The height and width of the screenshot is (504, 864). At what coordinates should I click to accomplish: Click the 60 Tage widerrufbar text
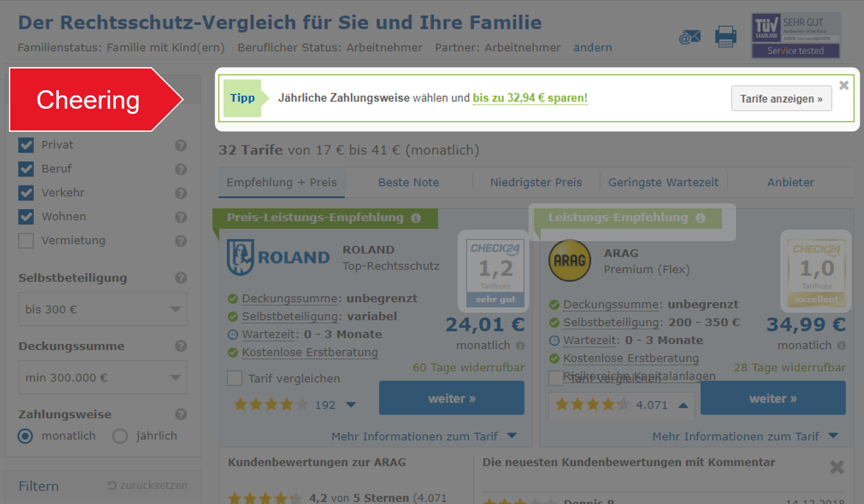pyautogui.click(x=468, y=368)
